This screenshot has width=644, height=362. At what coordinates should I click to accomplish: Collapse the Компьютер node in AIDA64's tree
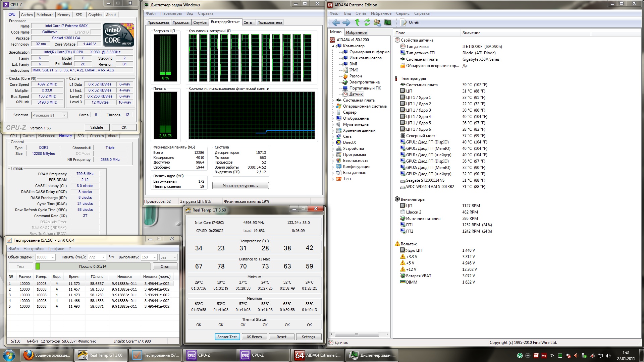(333, 46)
